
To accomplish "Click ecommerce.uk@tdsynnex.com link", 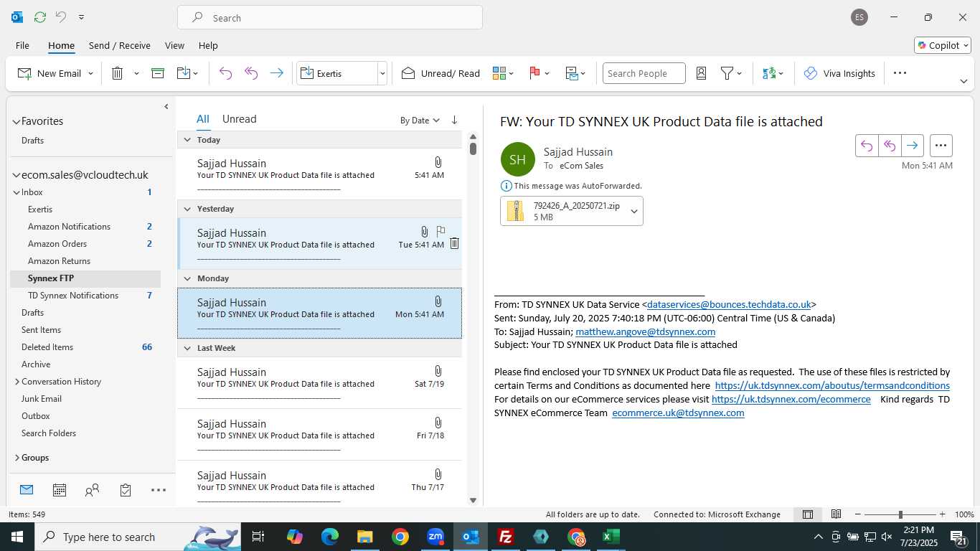I will point(678,413).
